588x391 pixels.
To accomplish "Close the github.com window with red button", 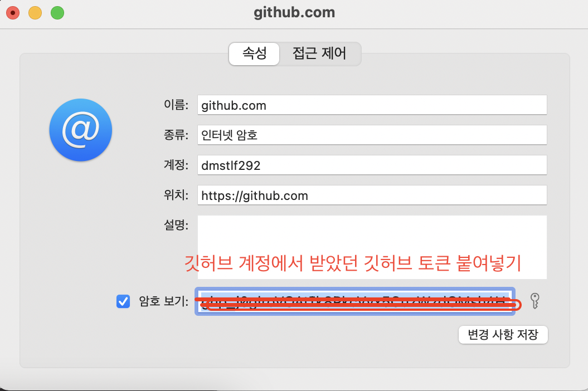I will pyautogui.click(x=13, y=13).
